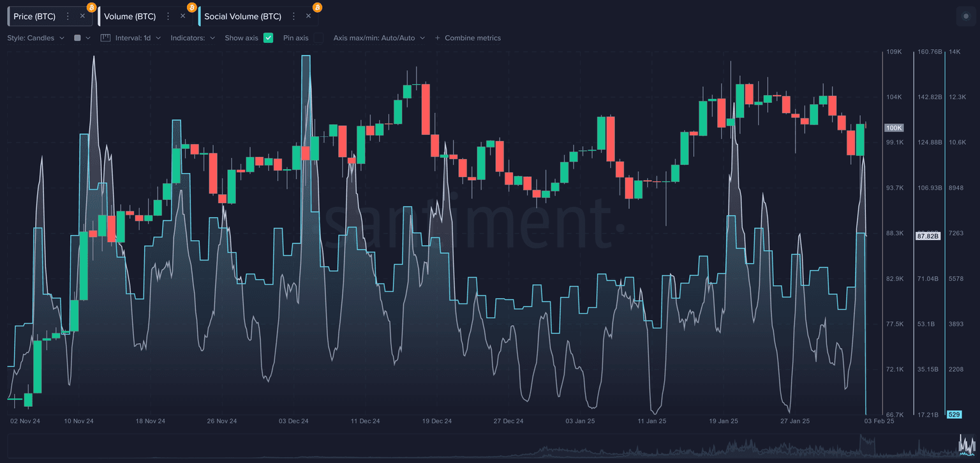
Task: Expand the Indicators dropdown
Action: tap(193, 38)
